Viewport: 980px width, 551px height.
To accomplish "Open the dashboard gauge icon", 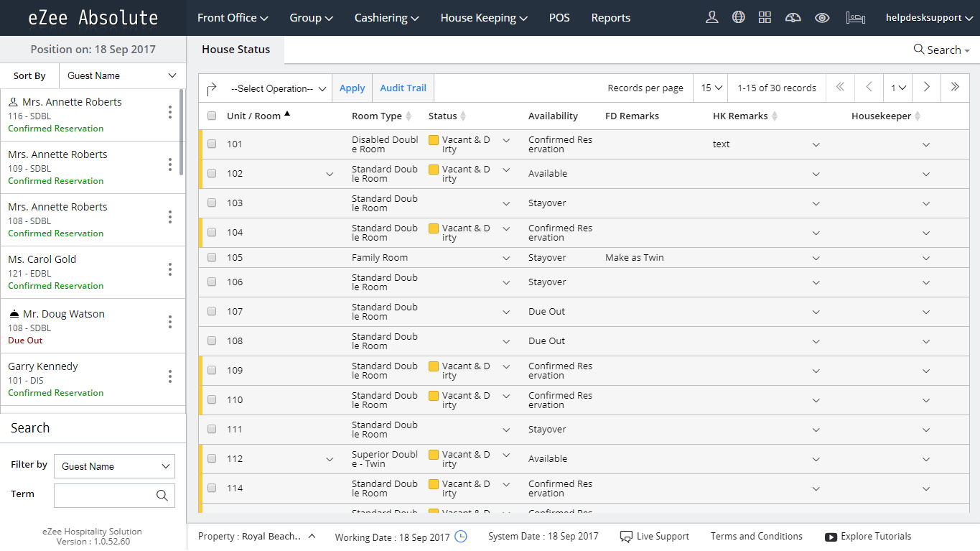I will pyautogui.click(x=793, y=18).
